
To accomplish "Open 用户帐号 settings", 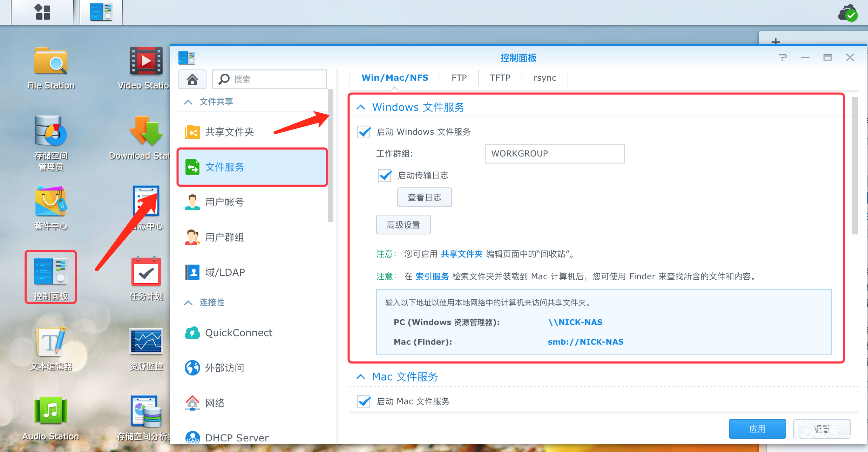I will pos(252,202).
